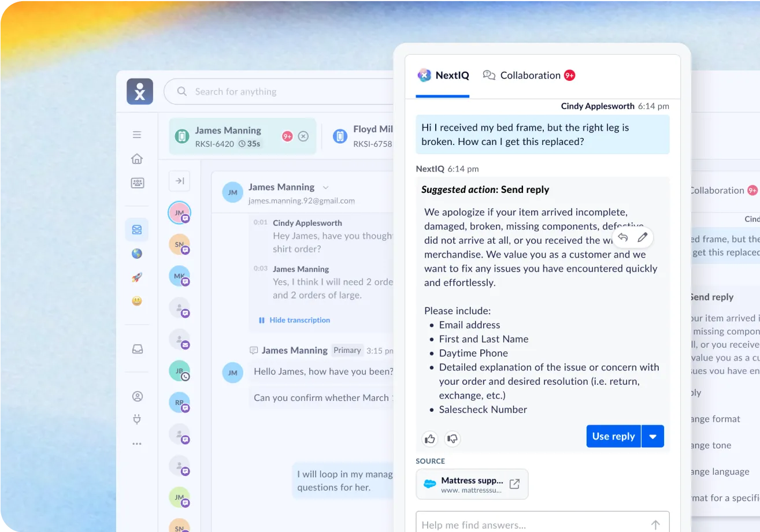The width and height of the screenshot is (760, 532).
Task: Send the query with the up arrow icon
Action: click(x=655, y=525)
